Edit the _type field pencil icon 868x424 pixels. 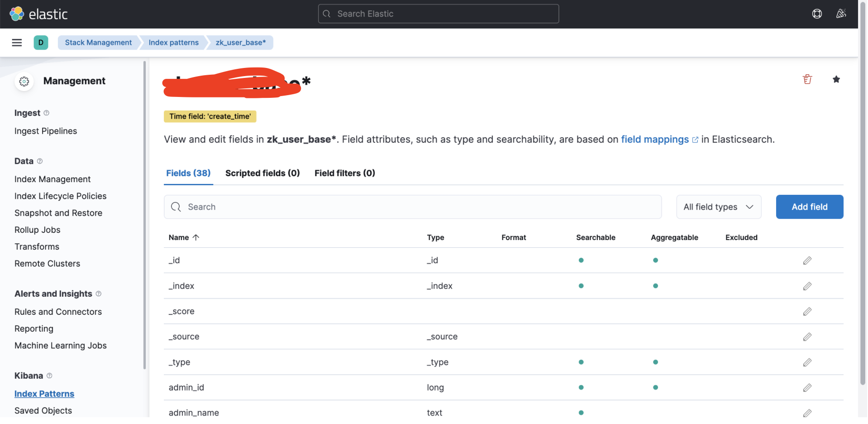click(807, 362)
